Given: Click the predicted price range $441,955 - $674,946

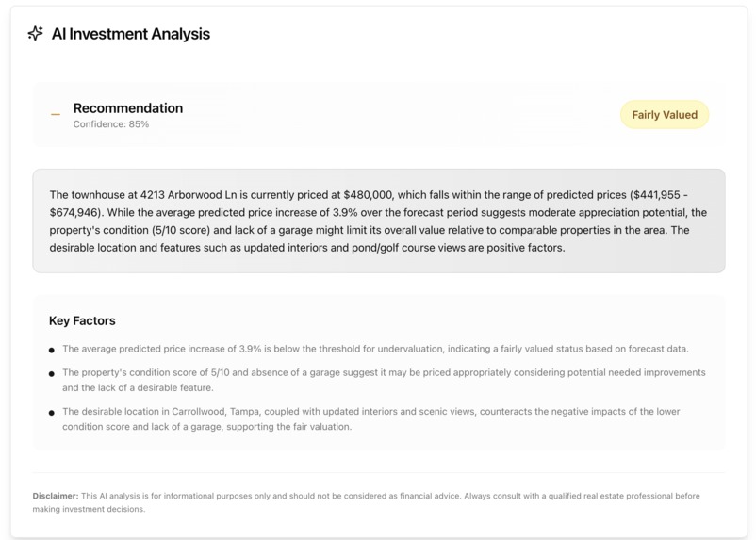Looking at the screenshot, I should 369,204.
